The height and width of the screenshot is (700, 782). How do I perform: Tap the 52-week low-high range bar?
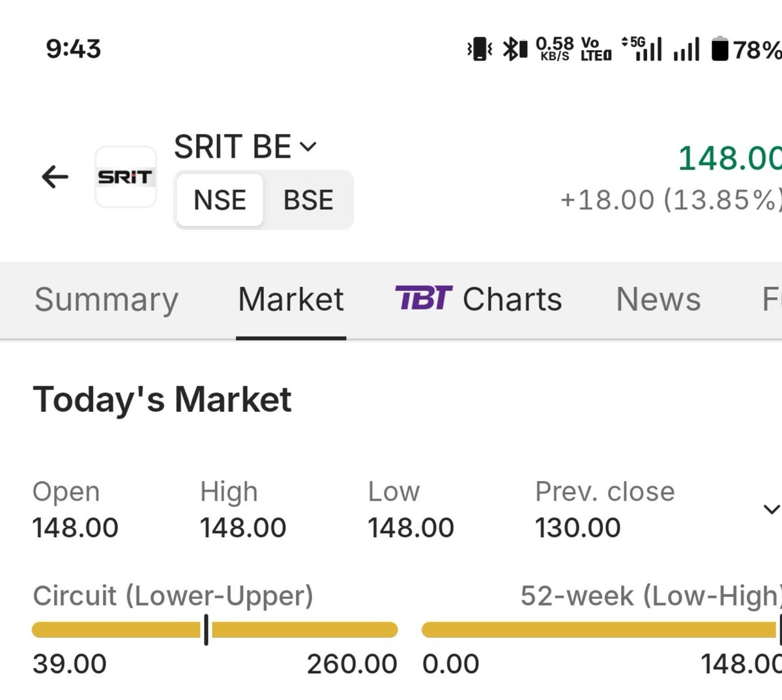(x=601, y=630)
